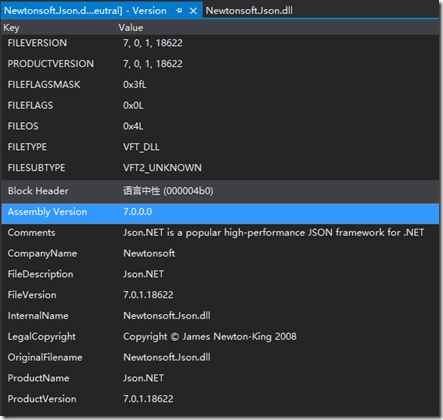Select the VFT_DLL value
The width and height of the screenshot is (443, 420).
pos(141,147)
